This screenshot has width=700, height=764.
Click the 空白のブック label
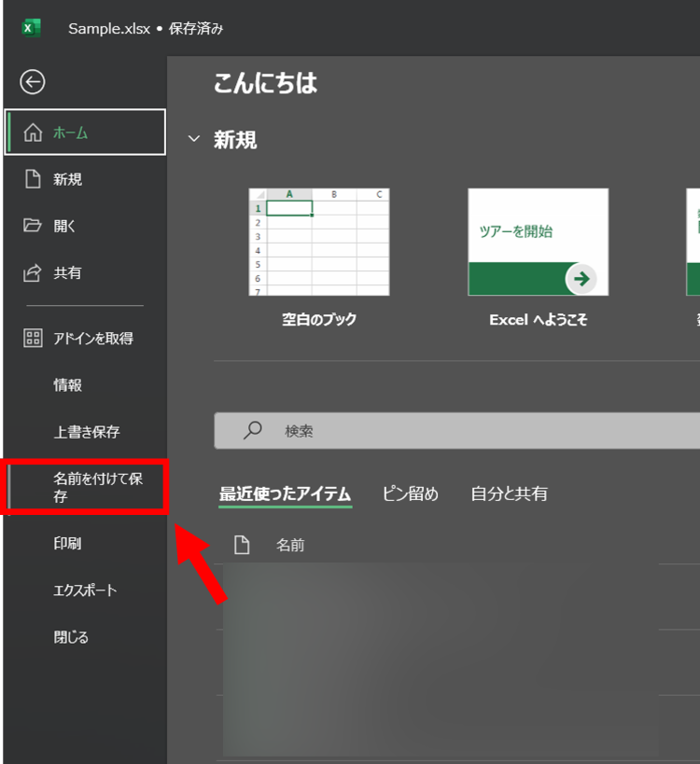[x=319, y=319]
